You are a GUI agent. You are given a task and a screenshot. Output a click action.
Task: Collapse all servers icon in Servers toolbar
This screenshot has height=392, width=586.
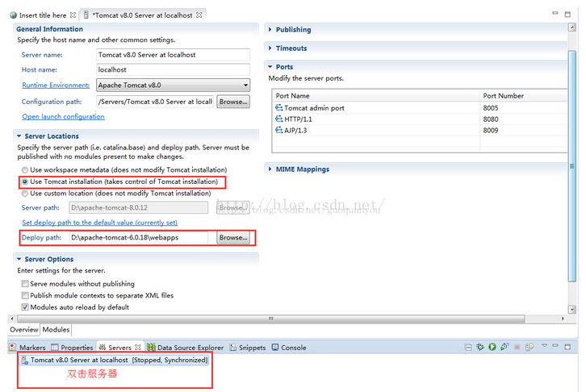coord(468,347)
